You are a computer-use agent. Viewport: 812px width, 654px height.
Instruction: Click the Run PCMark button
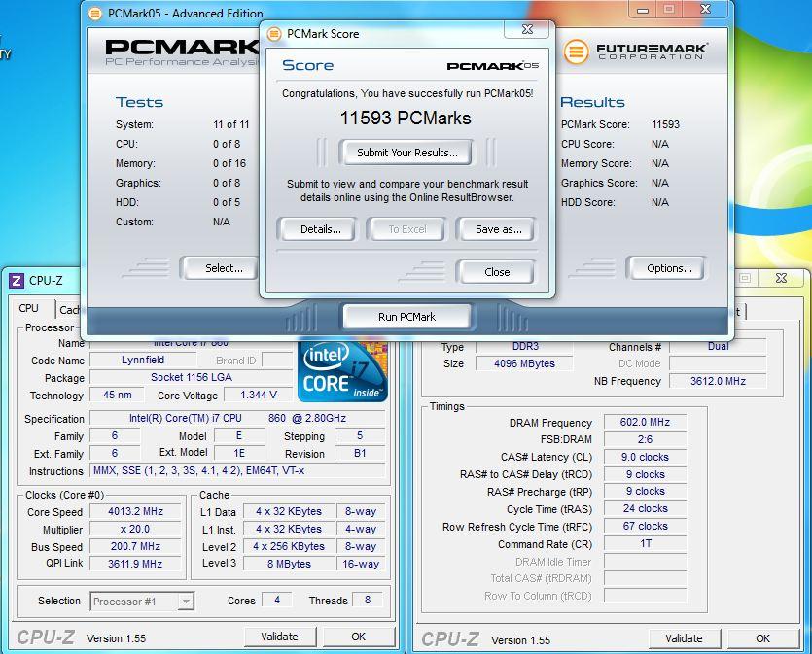[406, 317]
